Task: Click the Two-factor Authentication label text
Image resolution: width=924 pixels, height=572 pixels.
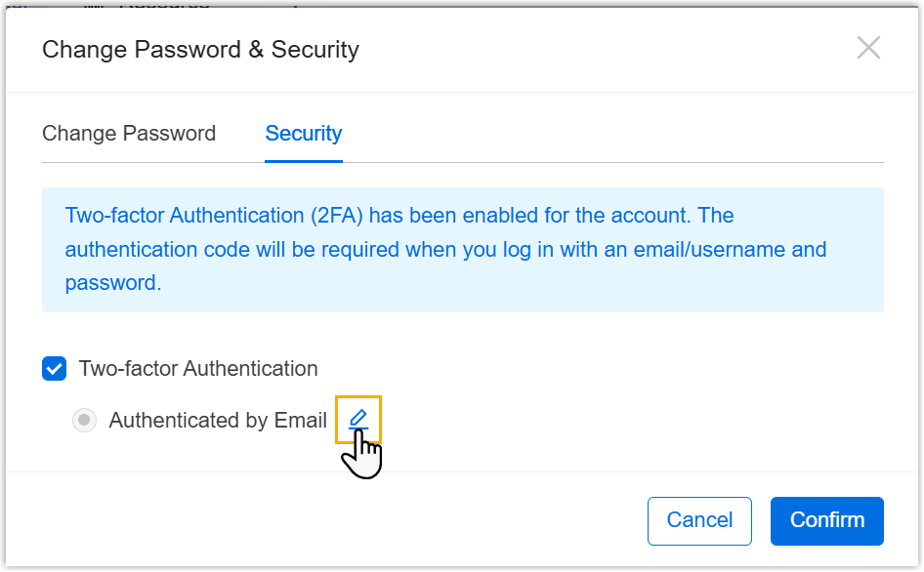Action: pos(198,369)
